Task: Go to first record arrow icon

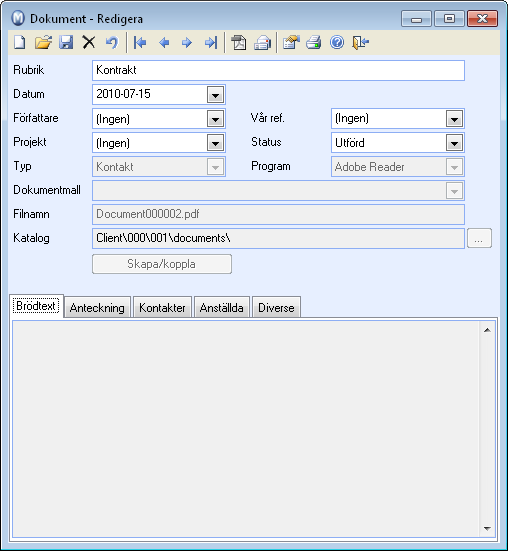Action: pos(140,43)
